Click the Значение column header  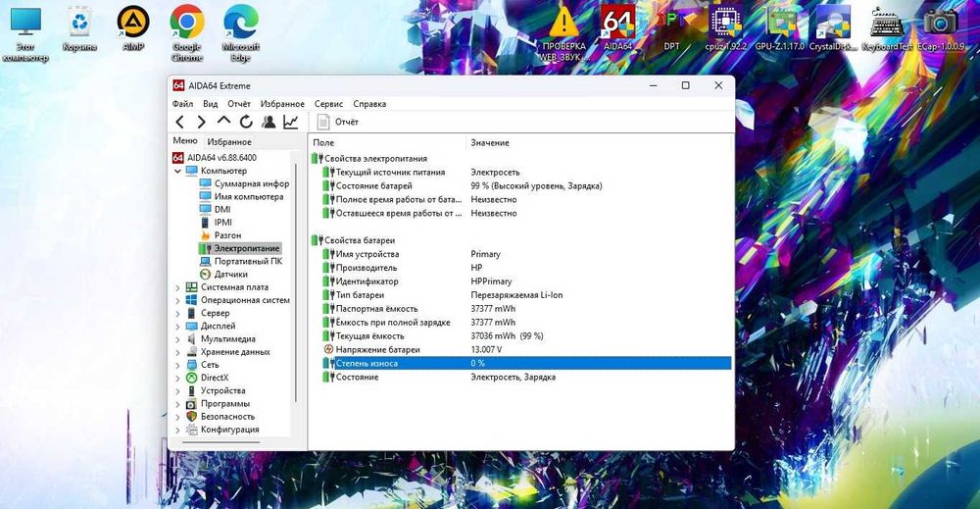[490, 143]
